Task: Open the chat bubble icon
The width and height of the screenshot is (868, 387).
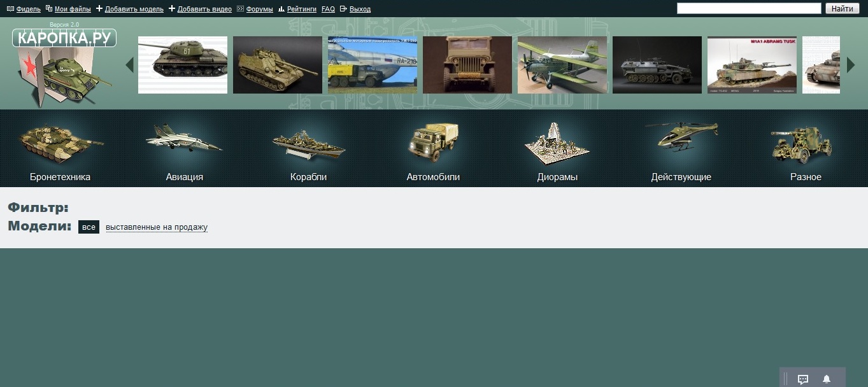Action: coord(803,379)
